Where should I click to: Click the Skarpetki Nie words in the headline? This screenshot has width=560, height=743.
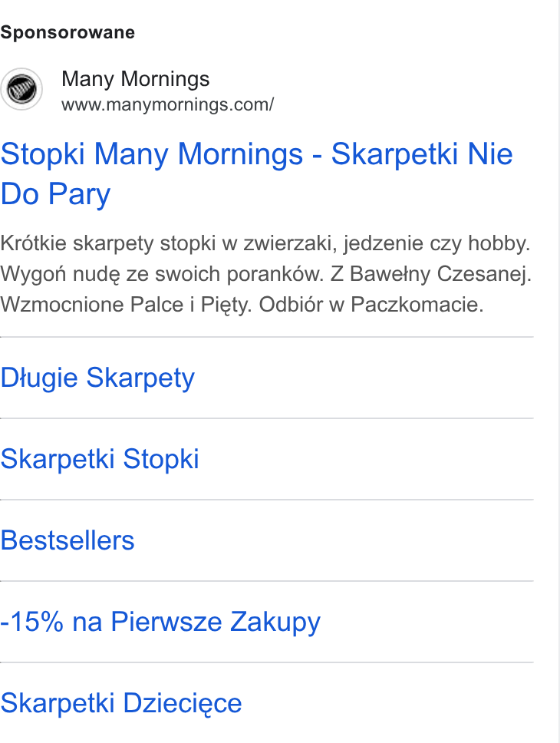[422, 154]
